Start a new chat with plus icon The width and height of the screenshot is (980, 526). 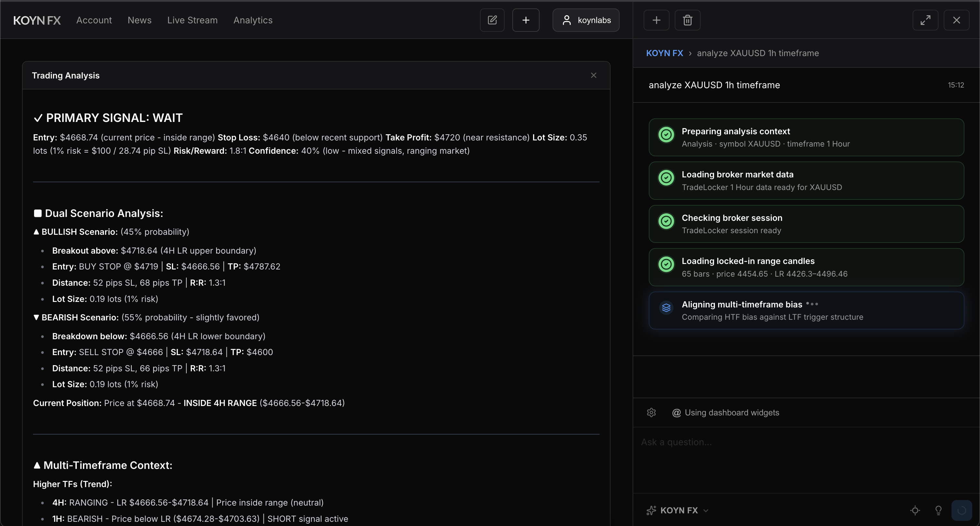point(656,20)
